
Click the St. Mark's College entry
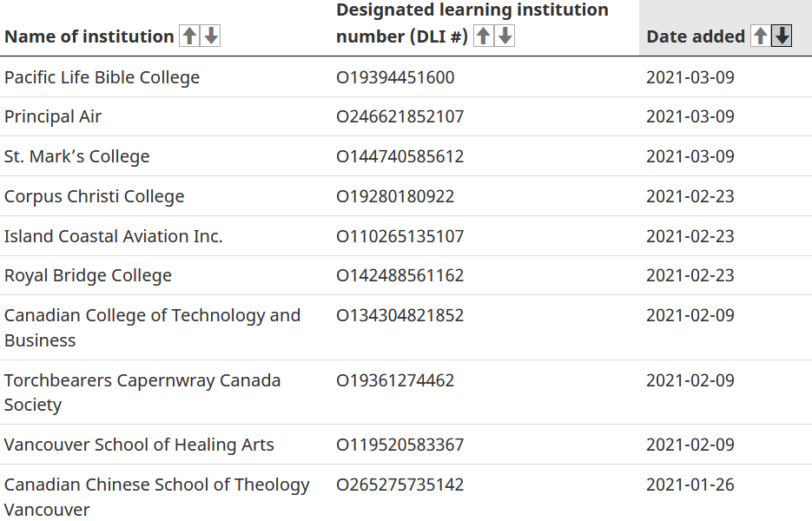click(76, 156)
